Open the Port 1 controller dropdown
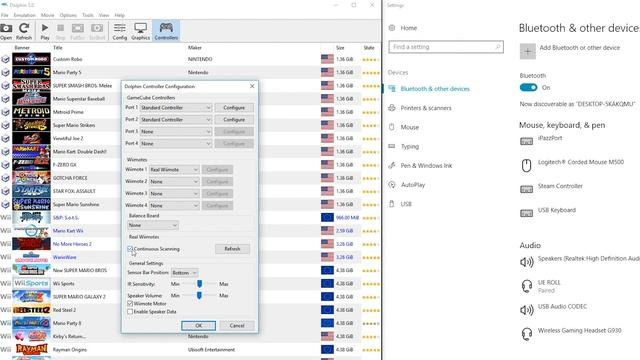The image size is (640, 360). (176, 107)
